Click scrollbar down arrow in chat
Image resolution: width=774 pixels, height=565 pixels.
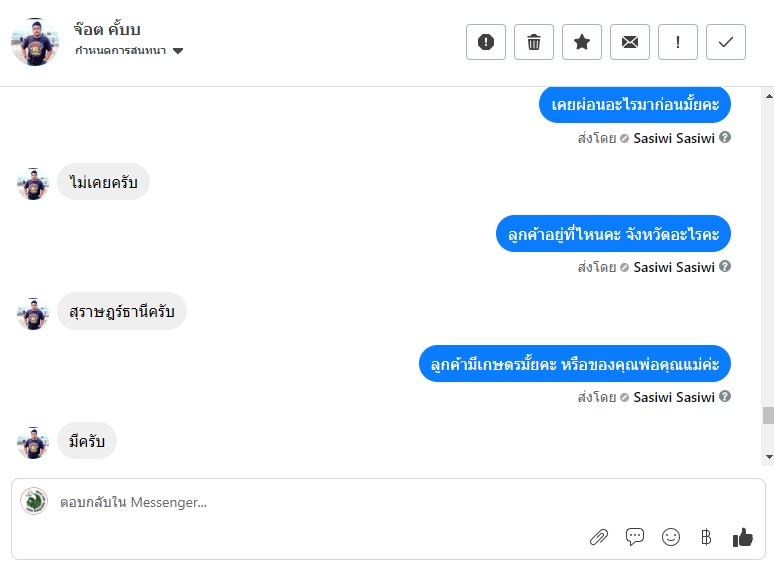pos(767,457)
